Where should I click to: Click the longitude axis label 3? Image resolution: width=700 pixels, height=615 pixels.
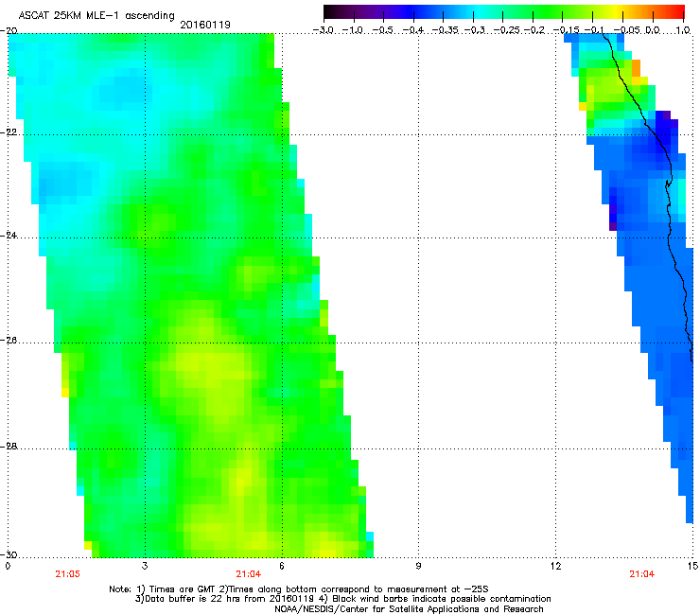coord(145,566)
